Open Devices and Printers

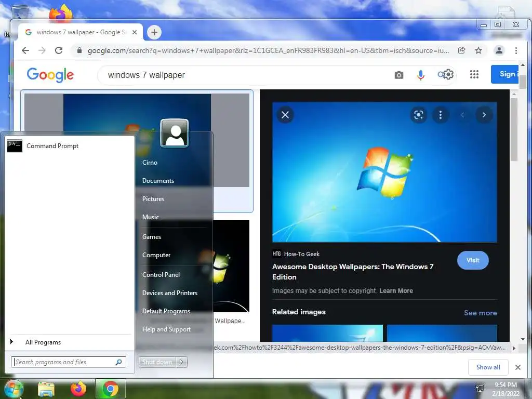(170, 293)
